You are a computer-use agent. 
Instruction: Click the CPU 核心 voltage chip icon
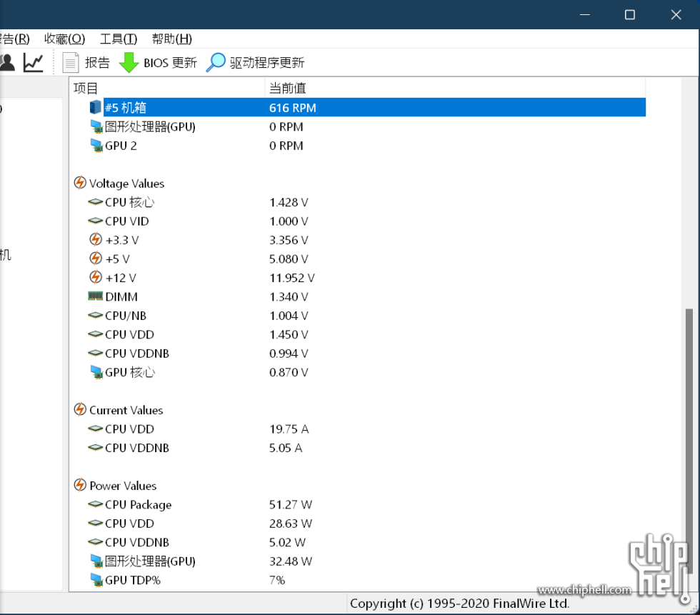click(96, 202)
